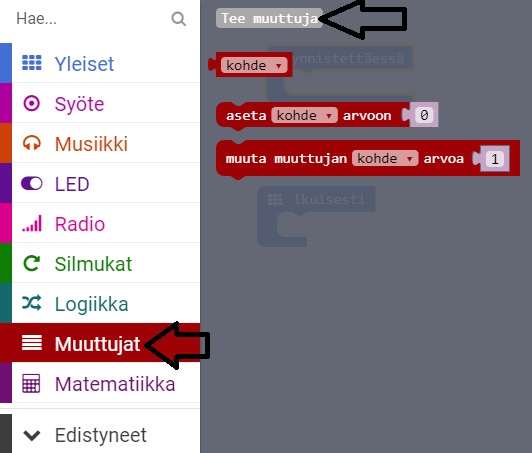Click the Hae search input field
This screenshot has width=532, height=453.
tap(92, 19)
